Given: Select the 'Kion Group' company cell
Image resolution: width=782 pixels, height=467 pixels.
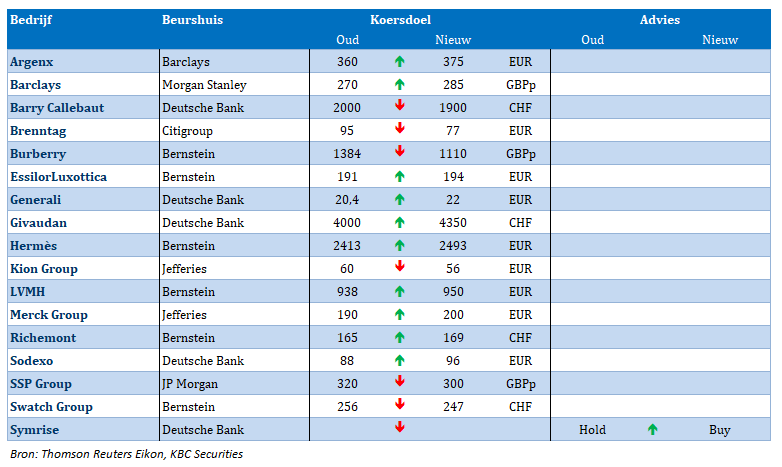Looking at the screenshot, I should (83, 268).
